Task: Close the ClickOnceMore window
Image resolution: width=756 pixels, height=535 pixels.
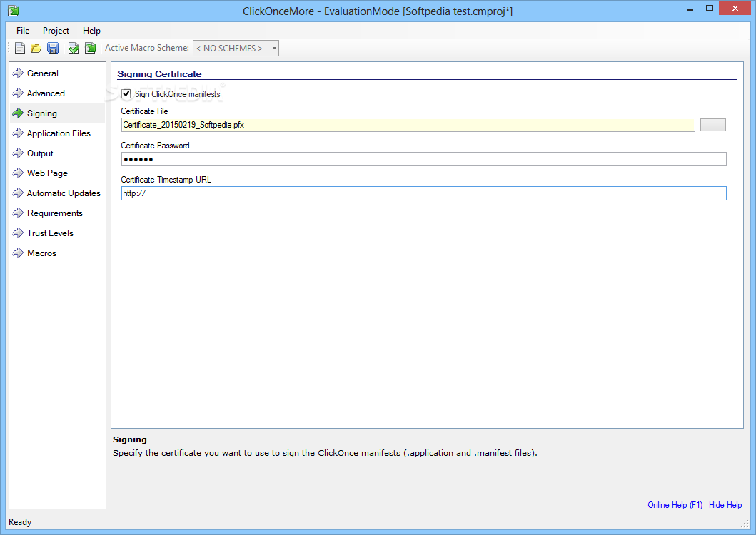Action: click(735, 8)
